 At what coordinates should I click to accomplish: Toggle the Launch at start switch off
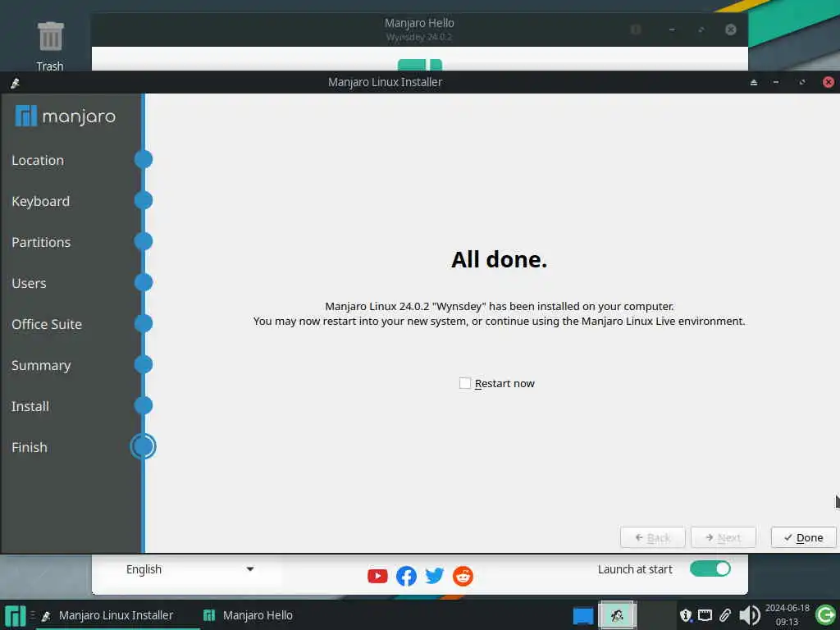[710, 569]
